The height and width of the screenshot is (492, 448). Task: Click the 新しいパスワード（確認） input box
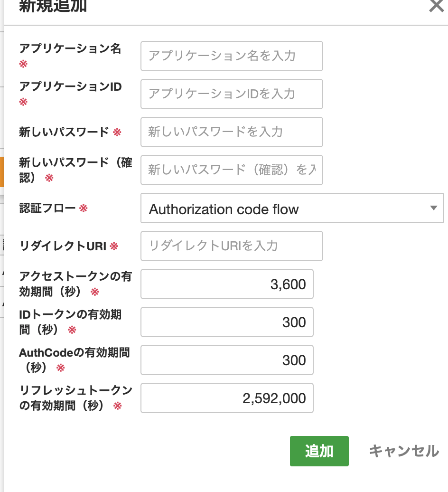pos(232,170)
